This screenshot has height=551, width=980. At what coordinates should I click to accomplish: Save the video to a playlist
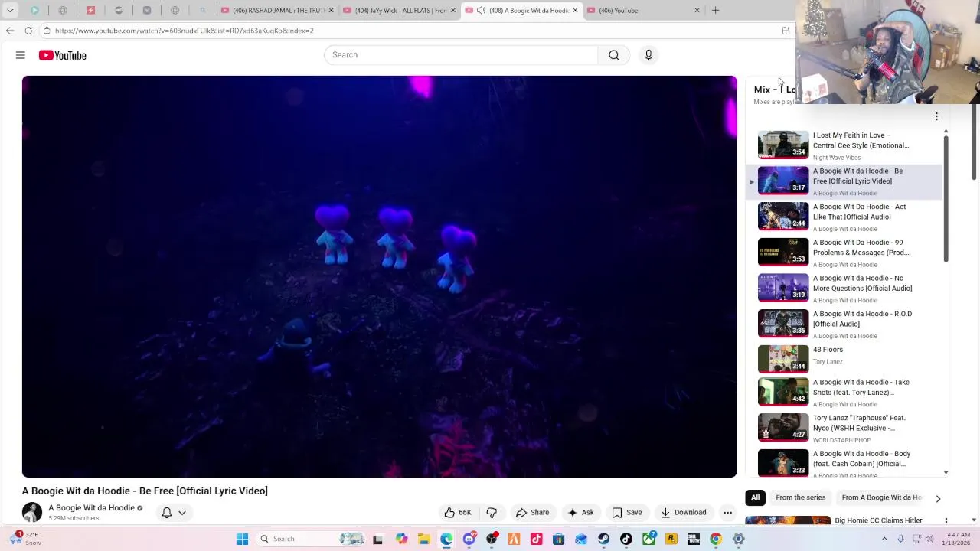pos(626,513)
